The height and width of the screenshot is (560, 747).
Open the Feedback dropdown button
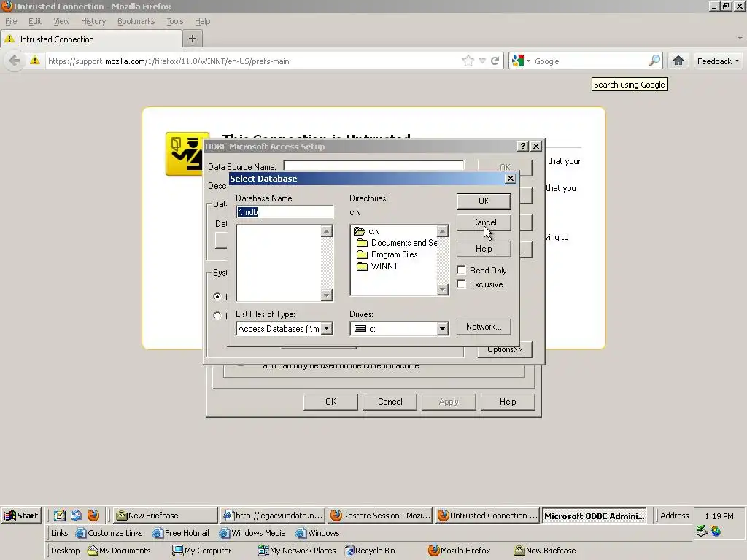[718, 61]
